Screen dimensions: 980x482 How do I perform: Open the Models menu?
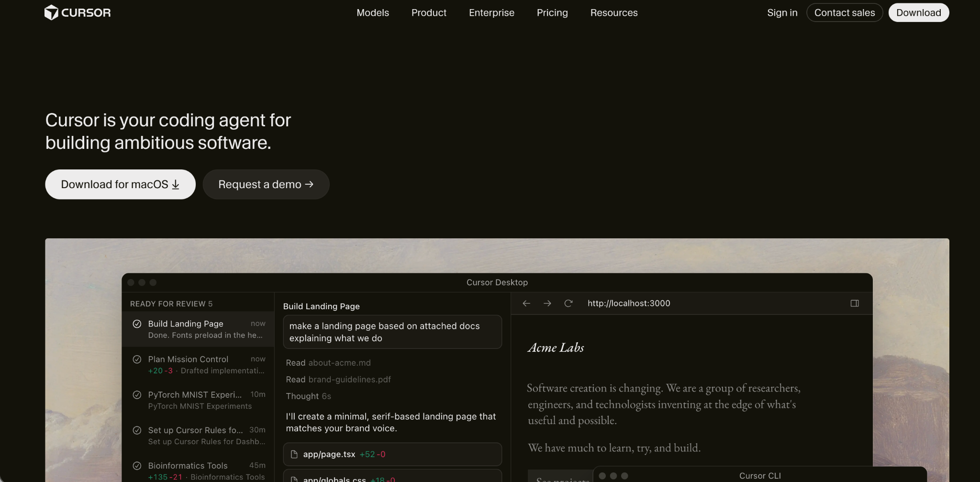tap(373, 13)
